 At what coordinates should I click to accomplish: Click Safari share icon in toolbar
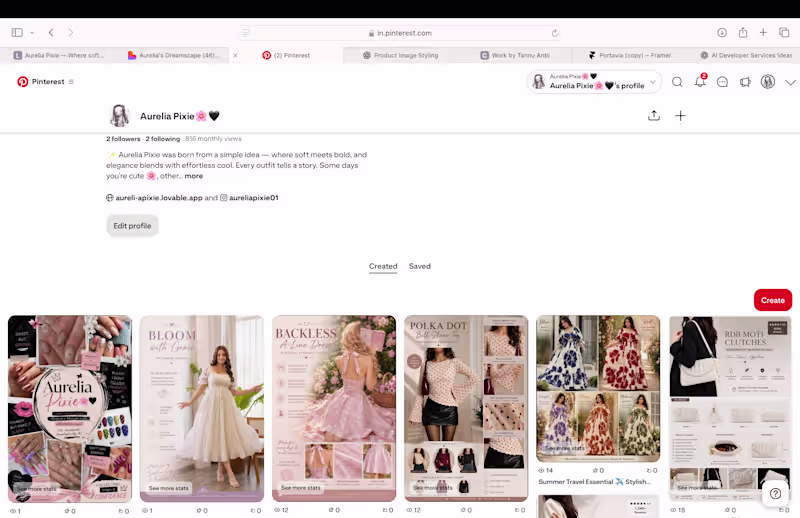(x=743, y=33)
